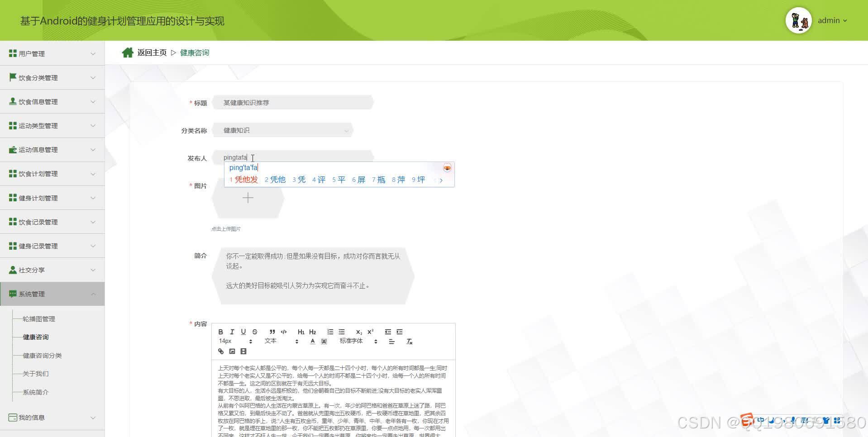Insert an image via the editor toolbar
Image resolution: width=868 pixels, height=437 pixels.
[232, 351]
